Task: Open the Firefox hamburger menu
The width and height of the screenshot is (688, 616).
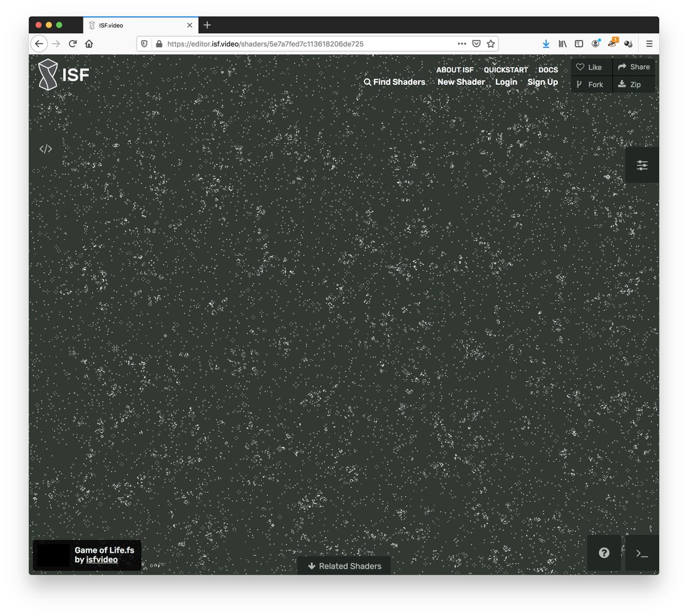Action: (x=649, y=44)
